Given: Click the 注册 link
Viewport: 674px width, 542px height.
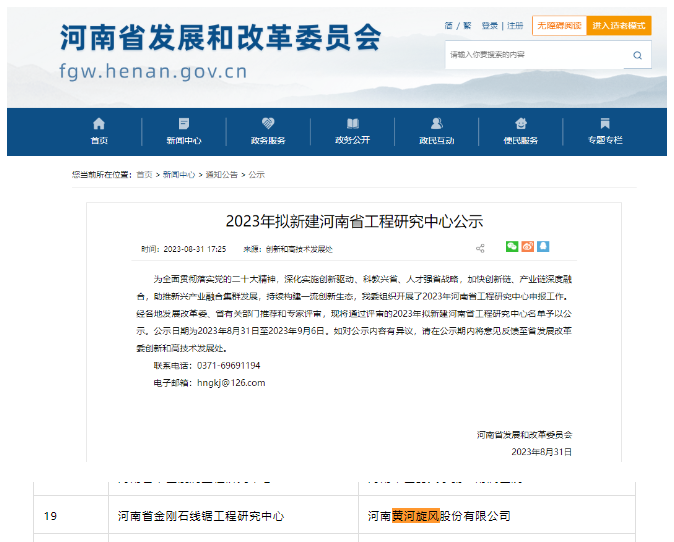Looking at the screenshot, I should tap(515, 26).
